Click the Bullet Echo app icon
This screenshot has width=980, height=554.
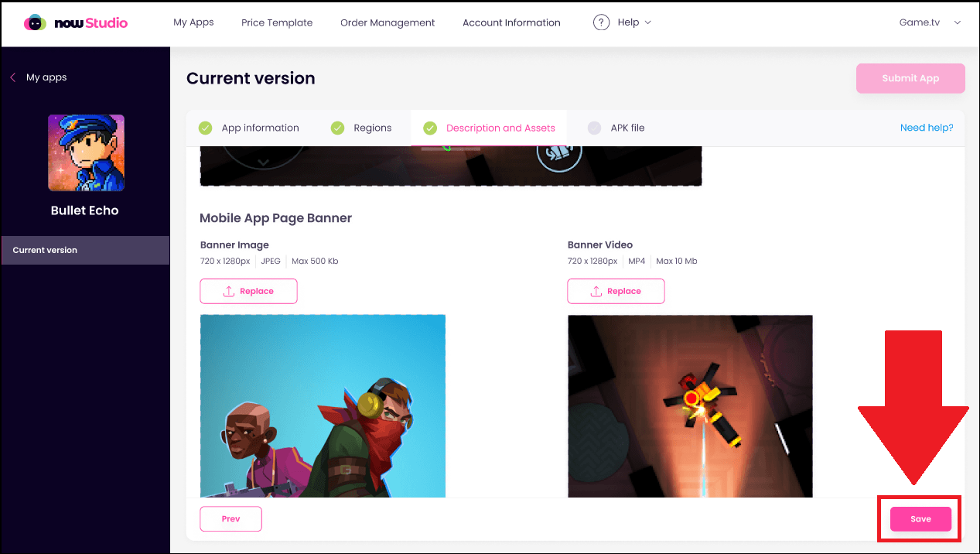(86, 152)
